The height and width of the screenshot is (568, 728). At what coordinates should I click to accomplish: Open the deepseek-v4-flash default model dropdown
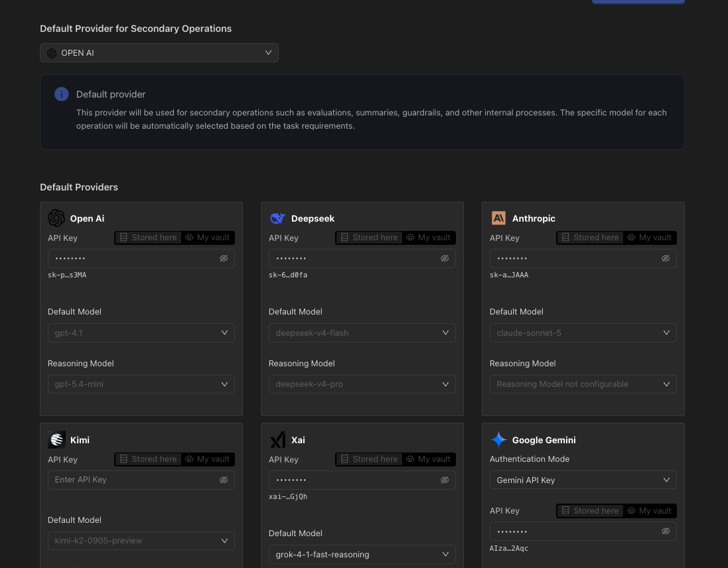tap(362, 332)
